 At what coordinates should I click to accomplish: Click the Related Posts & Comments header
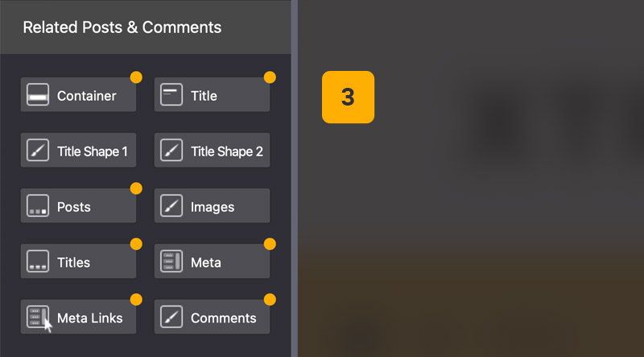pyautogui.click(x=122, y=27)
